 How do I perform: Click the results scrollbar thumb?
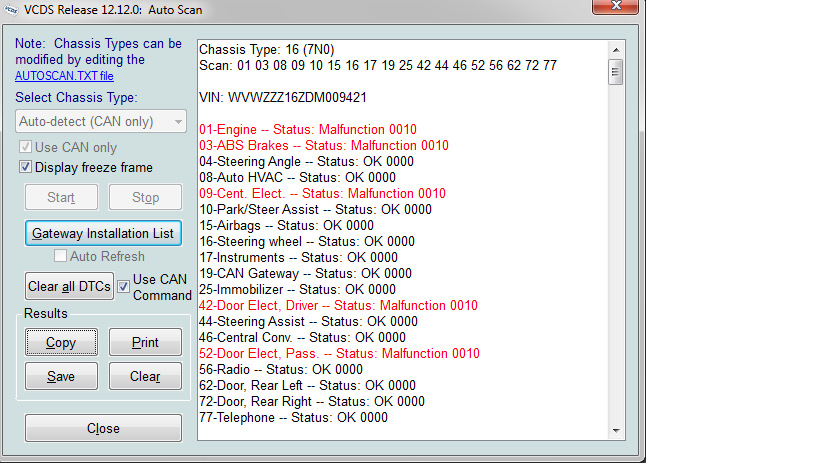(x=616, y=72)
